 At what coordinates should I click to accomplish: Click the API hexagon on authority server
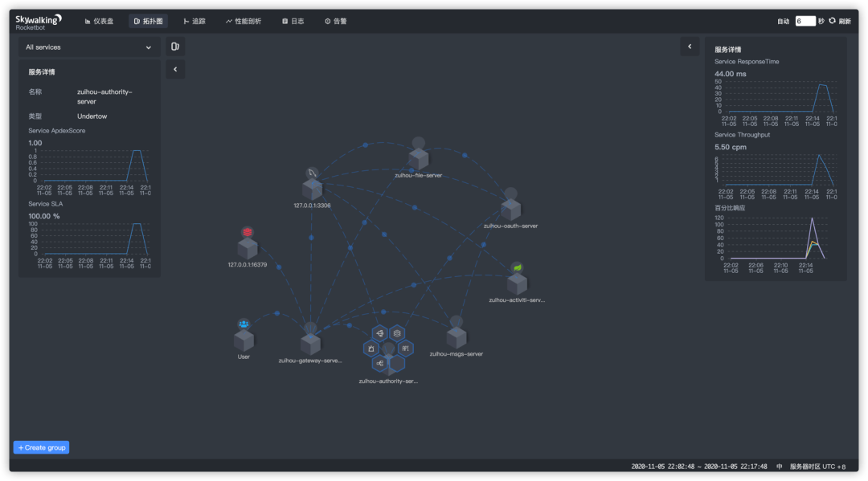(405, 349)
